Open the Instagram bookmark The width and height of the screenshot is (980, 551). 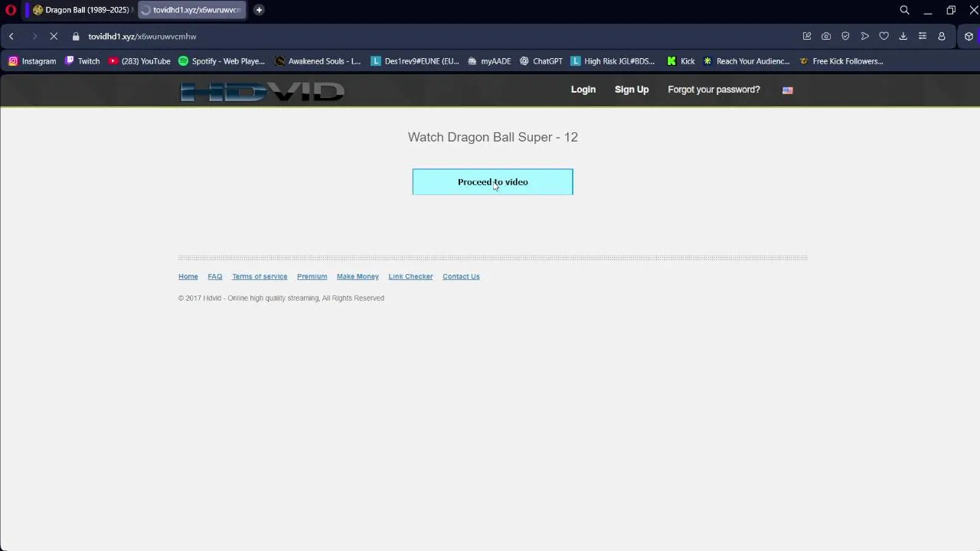click(32, 61)
